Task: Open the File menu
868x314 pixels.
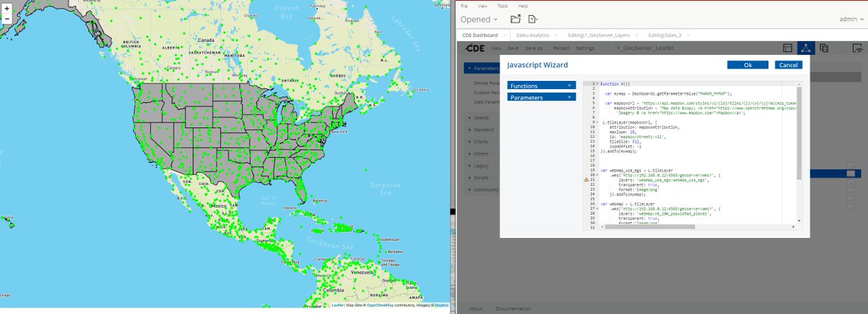Action: pyautogui.click(x=464, y=5)
